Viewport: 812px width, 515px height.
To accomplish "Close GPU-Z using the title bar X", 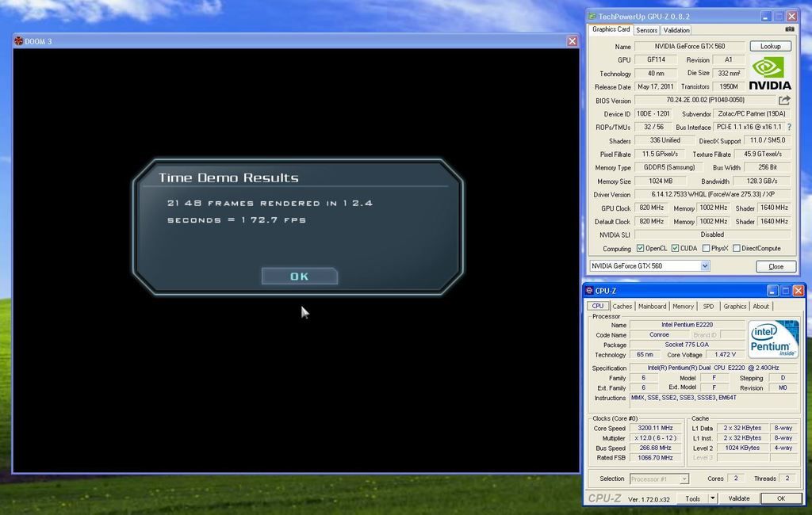I will (x=792, y=17).
